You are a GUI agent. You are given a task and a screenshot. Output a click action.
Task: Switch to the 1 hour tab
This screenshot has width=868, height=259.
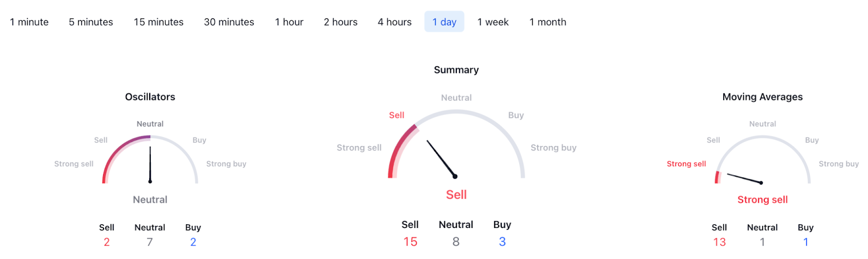tap(289, 22)
